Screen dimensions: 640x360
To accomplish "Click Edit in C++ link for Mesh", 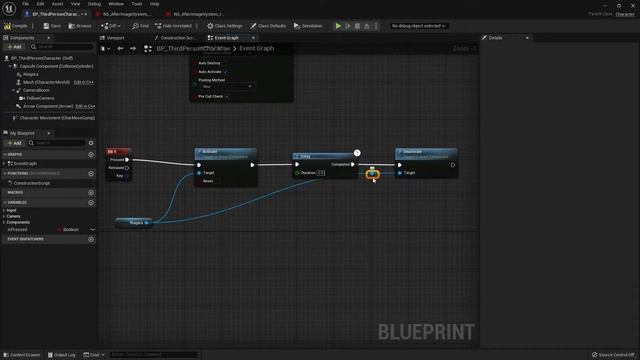I will tap(84, 82).
